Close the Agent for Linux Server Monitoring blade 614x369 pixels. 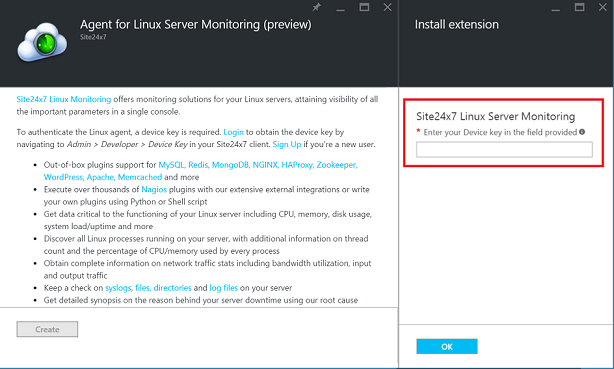click(387, 7)
